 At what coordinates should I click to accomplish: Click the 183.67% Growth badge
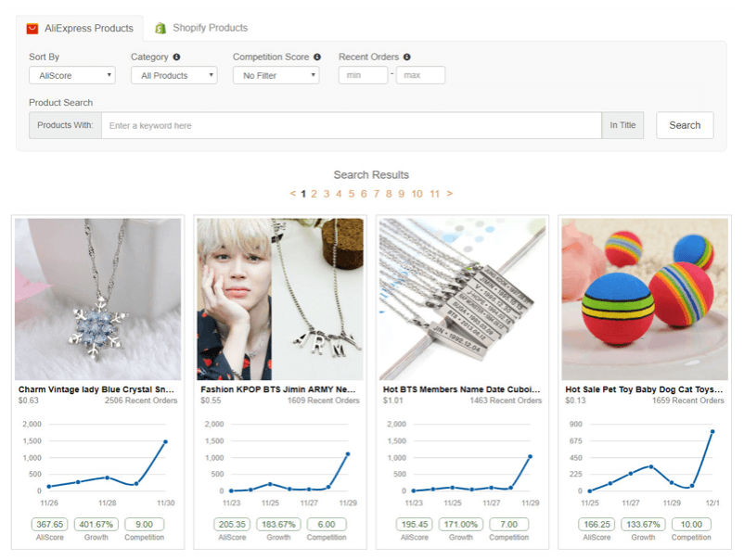pyautogui.click(x=278, y=525)
